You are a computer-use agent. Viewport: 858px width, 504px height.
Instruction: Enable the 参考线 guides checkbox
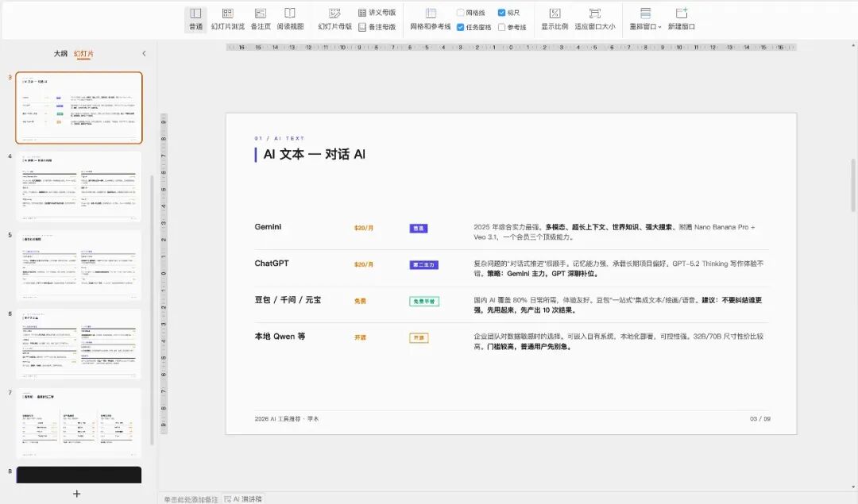click(501, 27)
